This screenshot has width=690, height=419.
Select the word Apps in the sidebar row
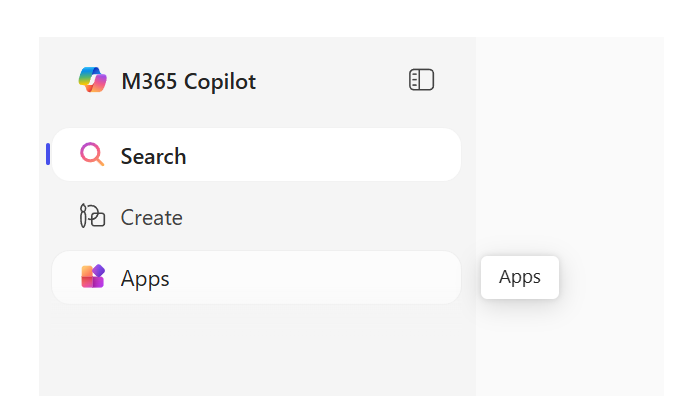pos(145,279)
